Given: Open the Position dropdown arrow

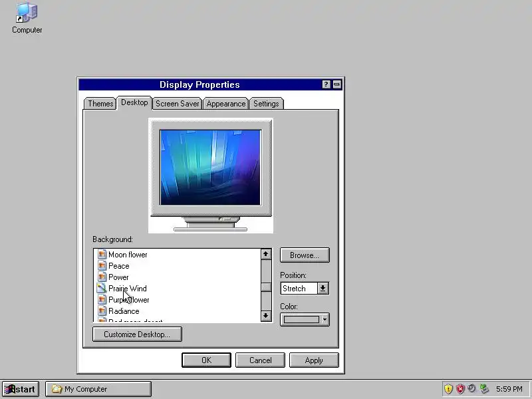Looking at the screenshot, I should (x=323, y=289).
